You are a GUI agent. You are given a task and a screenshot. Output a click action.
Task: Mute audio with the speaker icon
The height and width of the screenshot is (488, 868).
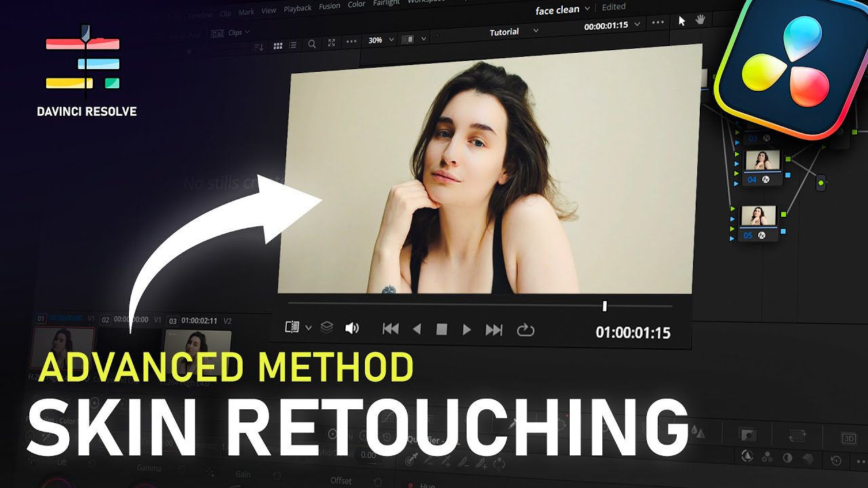[x=352, y=328]
